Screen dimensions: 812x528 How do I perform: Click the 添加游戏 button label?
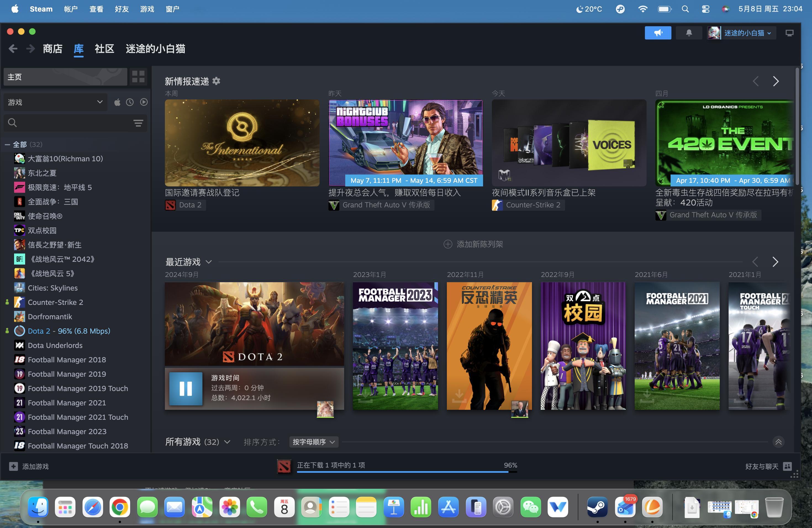point(35,466)
